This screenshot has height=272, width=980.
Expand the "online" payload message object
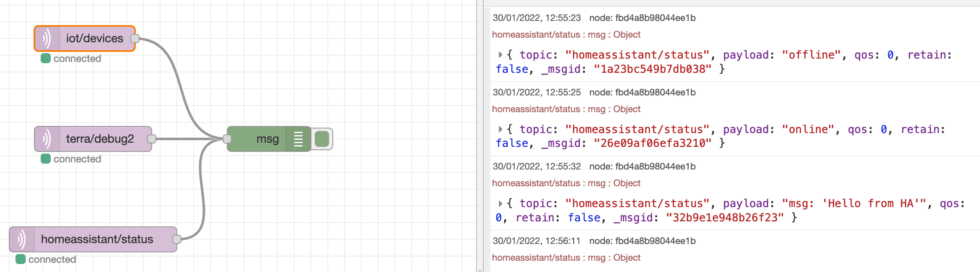[x=500, y=129]
